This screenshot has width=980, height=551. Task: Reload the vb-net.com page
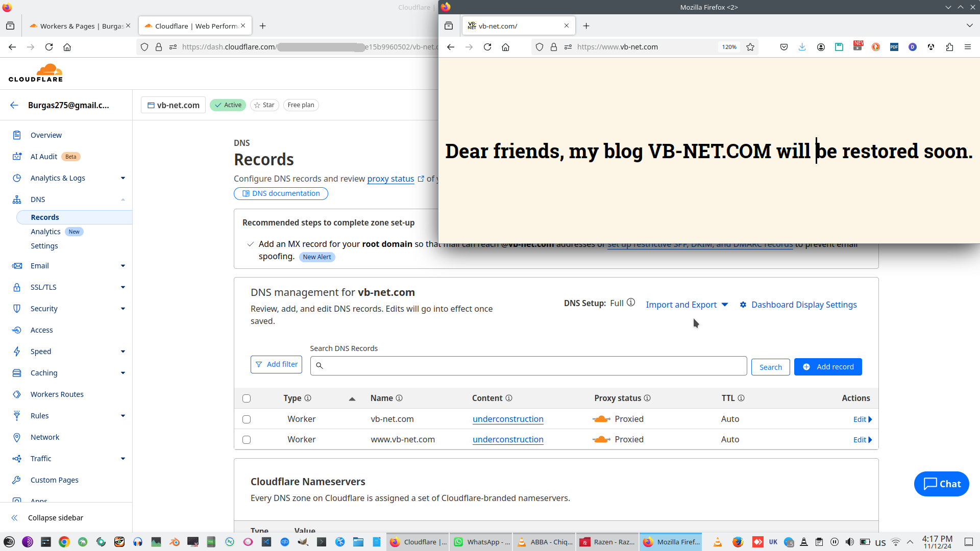[x=487, y=47]
